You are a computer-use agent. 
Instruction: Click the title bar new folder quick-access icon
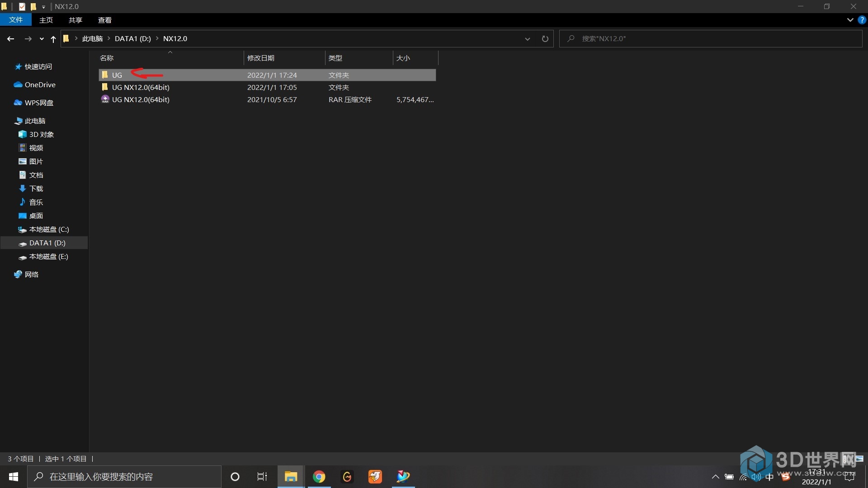(x=33, y=6)
